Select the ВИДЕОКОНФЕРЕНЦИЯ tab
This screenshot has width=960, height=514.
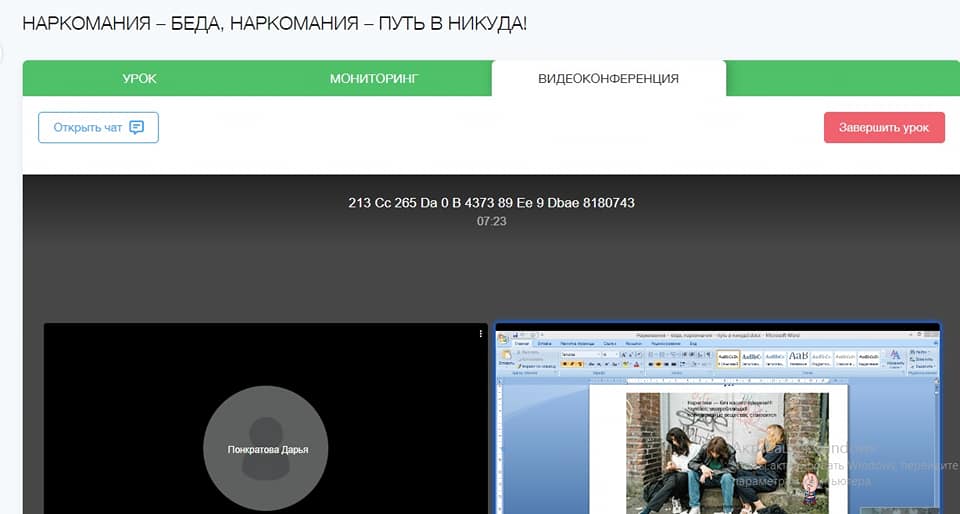[x=608, y=79]
